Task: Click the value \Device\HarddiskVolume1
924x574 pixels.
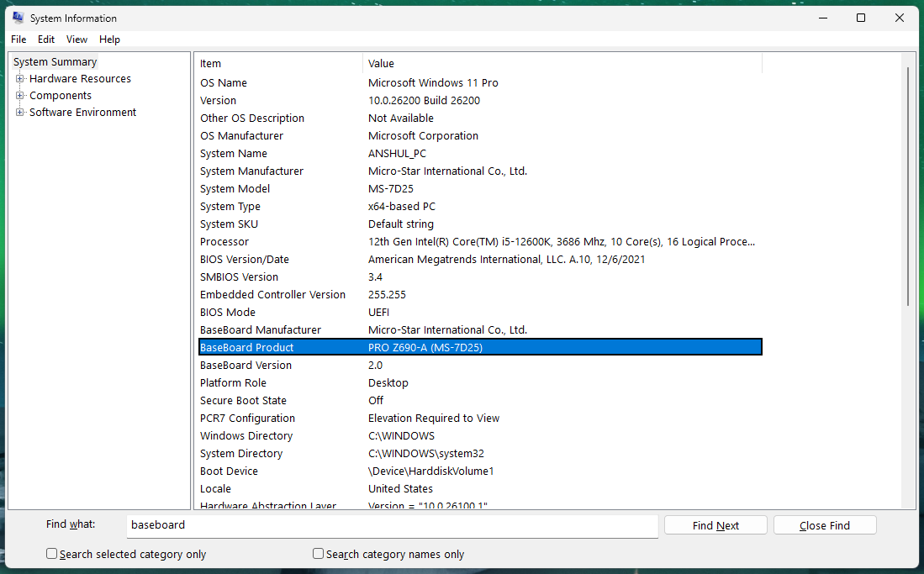Action: click(430, 471)
